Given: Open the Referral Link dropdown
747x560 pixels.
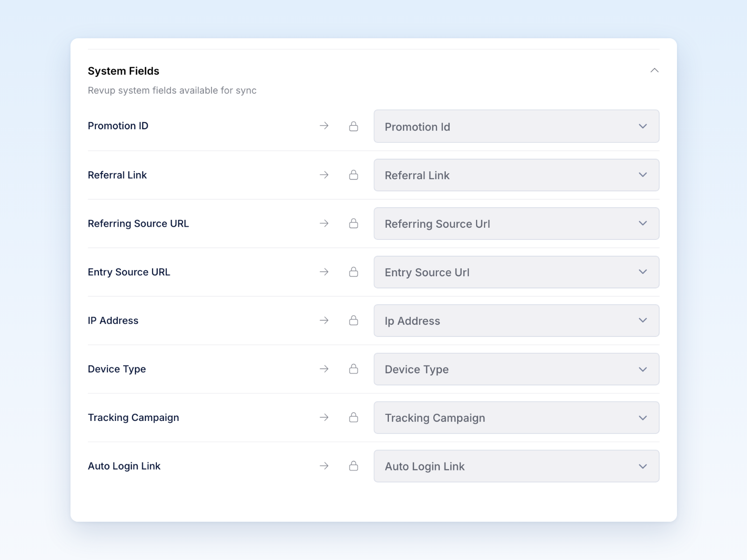Looking at the screenshot, I should click(x=516, y=175).
